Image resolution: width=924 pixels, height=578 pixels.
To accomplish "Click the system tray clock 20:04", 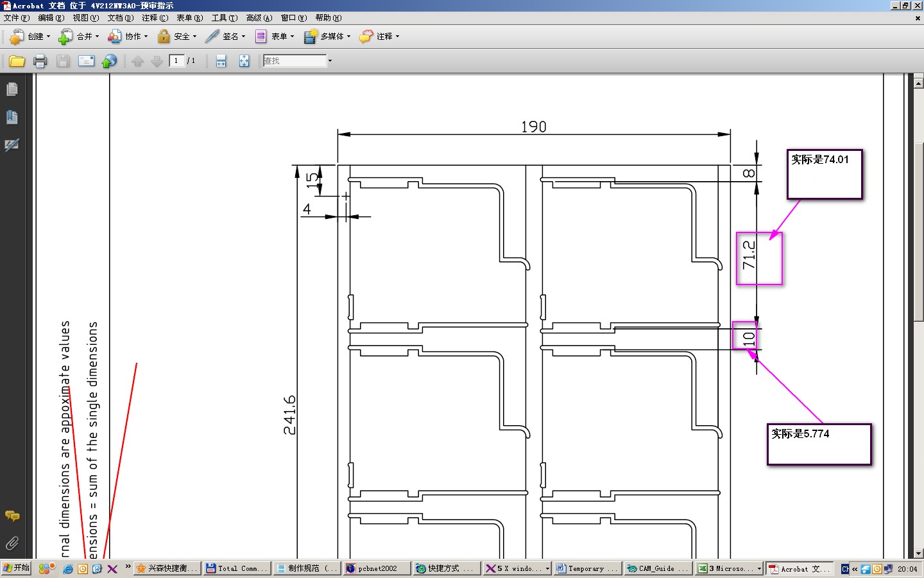I will pos(907,569).
